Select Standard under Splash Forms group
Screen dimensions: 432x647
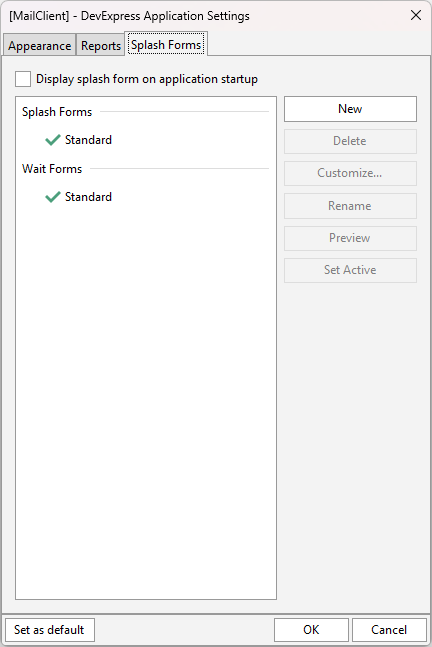tap(88, 140)
